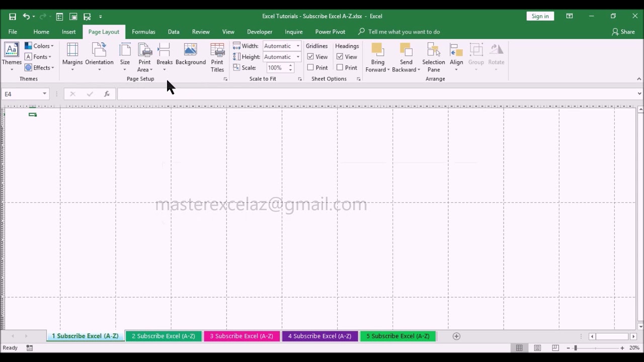The height and width of the screenshot is (362, 644).
Task: Click the Sign in button
Action: pyautogui.click(x=540, y=16)
